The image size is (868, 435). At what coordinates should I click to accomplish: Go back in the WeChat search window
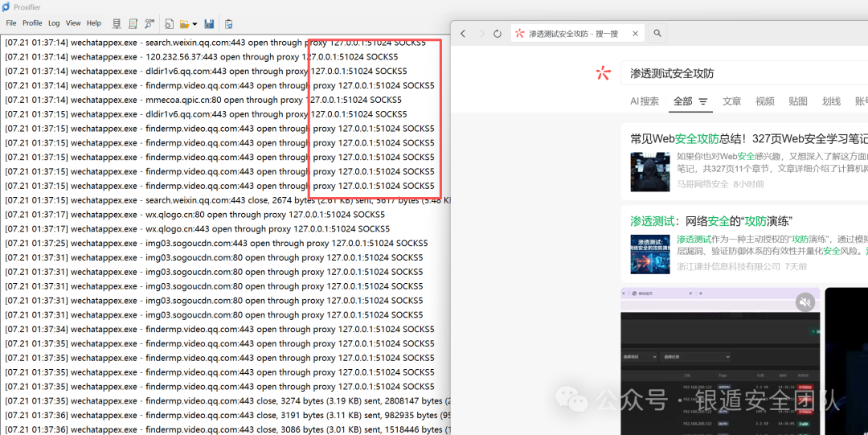point(464,34)
